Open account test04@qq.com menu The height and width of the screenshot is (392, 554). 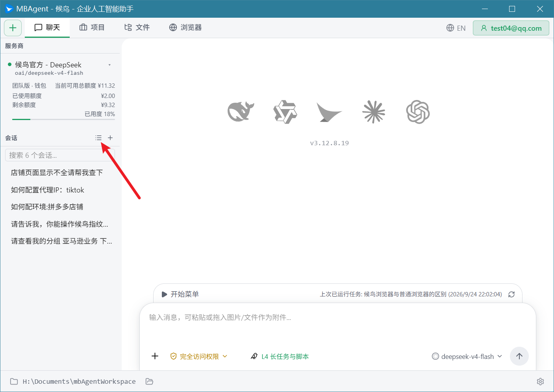(x=511, y=28)
